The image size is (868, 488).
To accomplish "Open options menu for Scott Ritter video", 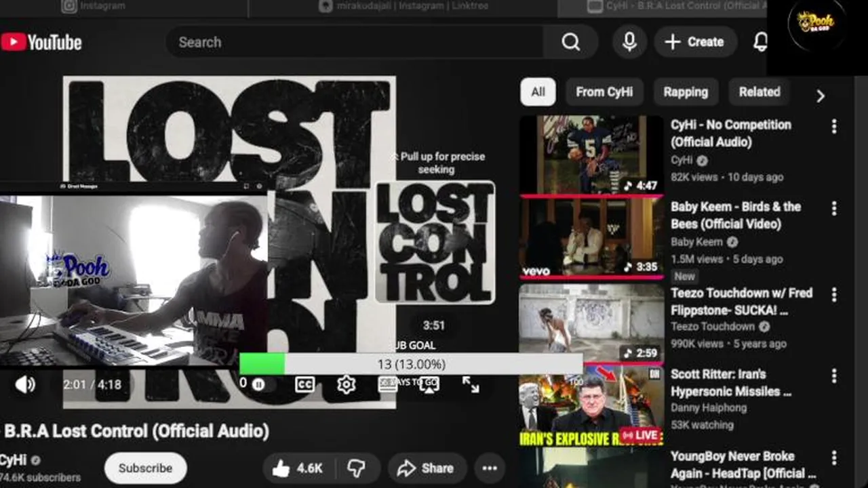I will 834,375.
